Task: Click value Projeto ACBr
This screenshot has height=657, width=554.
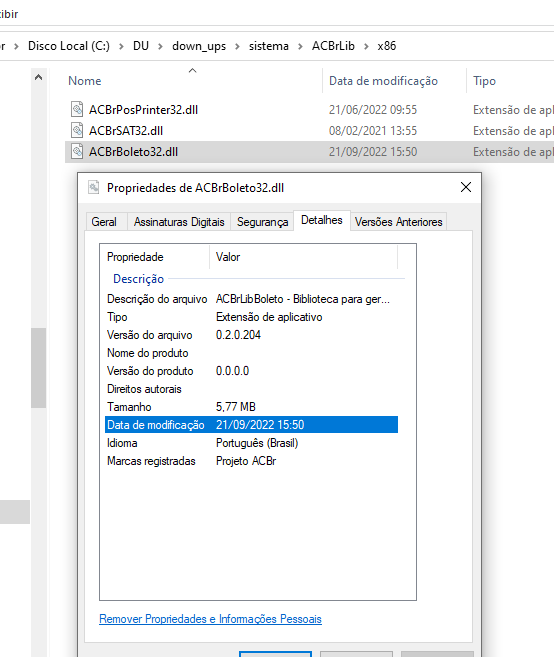Action: point(246,461)
